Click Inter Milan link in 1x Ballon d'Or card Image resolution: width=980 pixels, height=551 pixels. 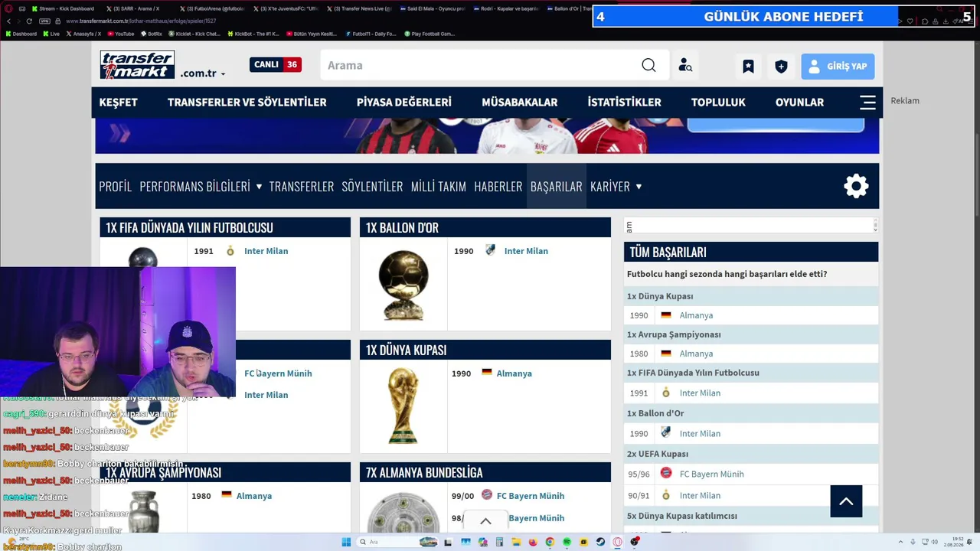coord(526,251)
